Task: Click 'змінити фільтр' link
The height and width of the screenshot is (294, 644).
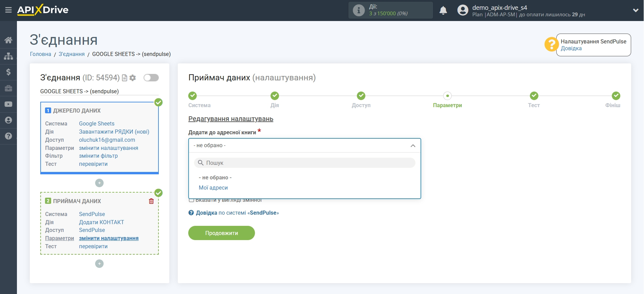Action: coord(99,156)
